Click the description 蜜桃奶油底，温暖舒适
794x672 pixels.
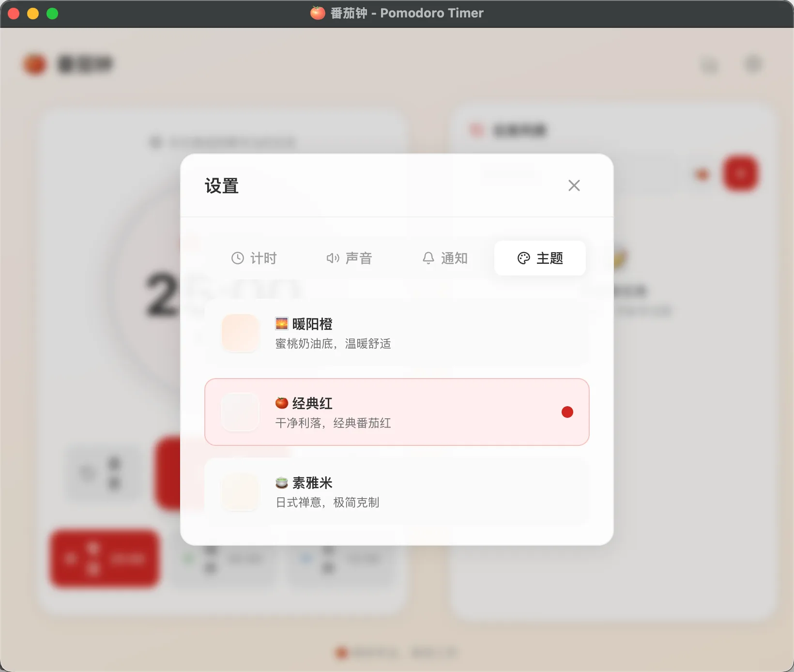click(x=333, y=344)
